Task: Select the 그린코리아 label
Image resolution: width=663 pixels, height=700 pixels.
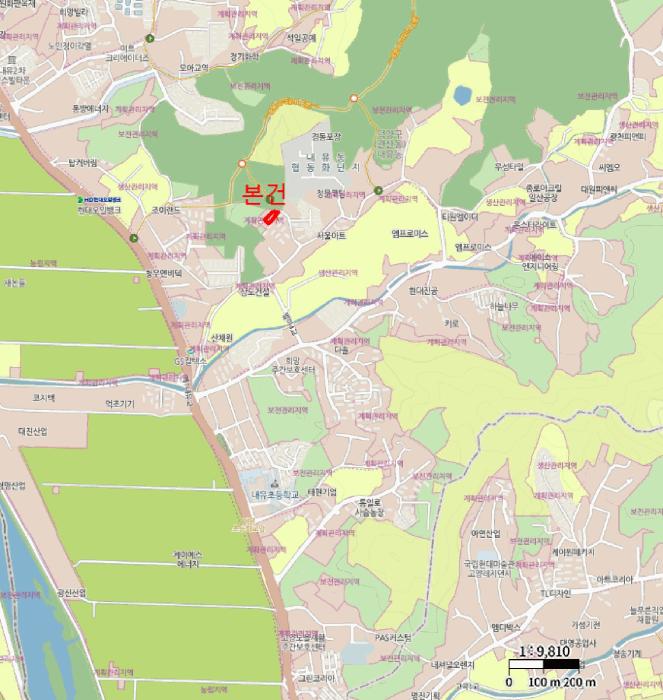Action: click(316, 678)
